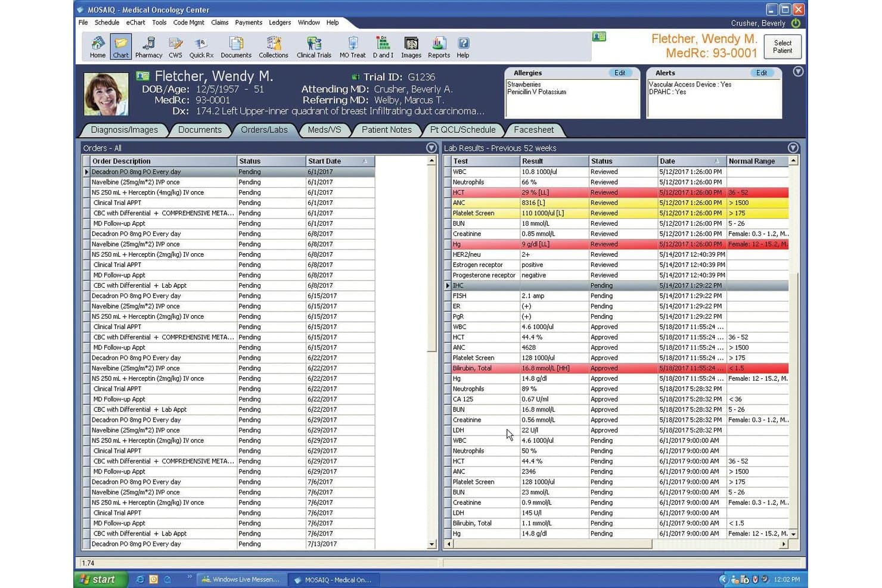
Task: Sort orders by the Start Date column header
Action: pos(340,161)
